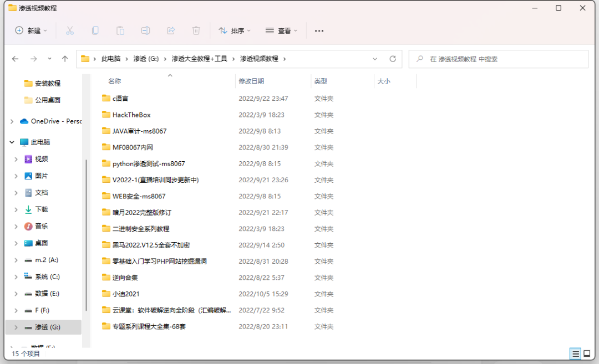The height and width of the screenshot is (364, 599).
Task: Expand the OneDrive tree node
Action: 12,121
